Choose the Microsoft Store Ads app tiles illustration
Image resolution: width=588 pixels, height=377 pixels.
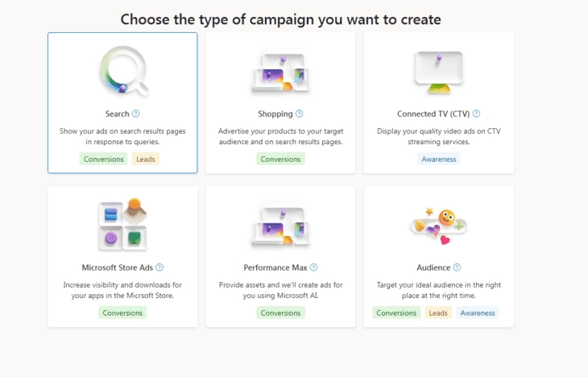(x=122, y=224)
